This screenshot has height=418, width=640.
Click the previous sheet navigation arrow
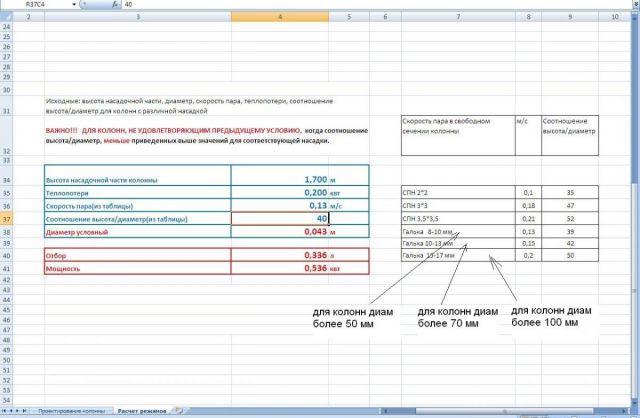(12, 411)
